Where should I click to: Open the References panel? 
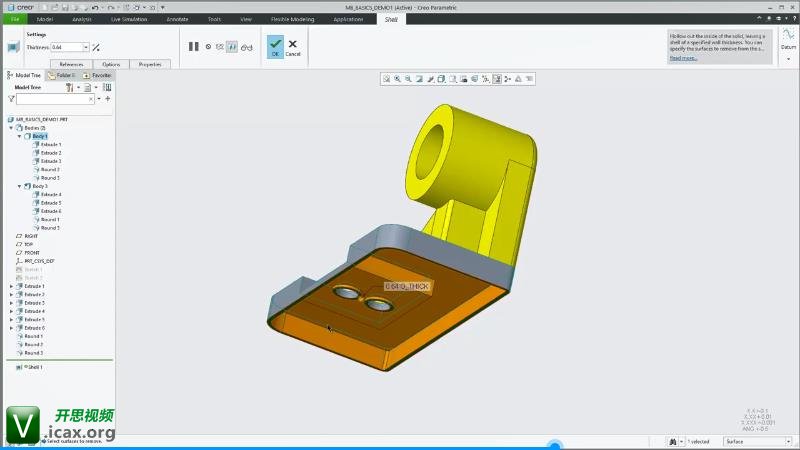click(71, 64)
